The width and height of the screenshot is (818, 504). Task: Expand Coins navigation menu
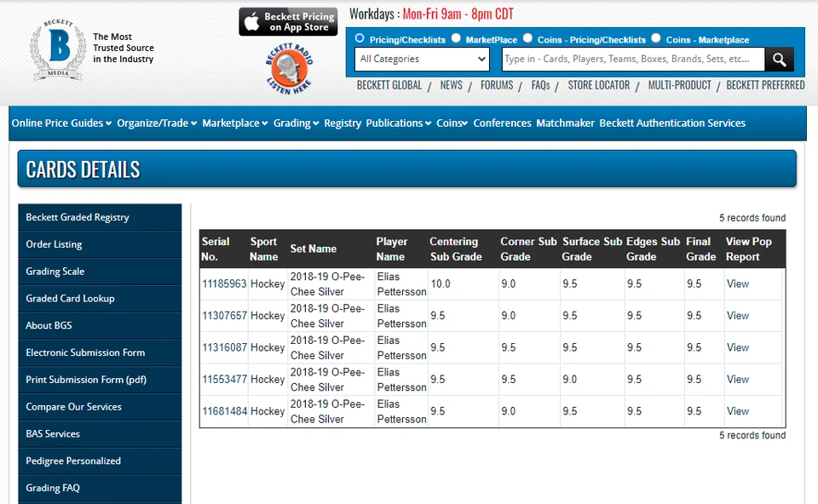click(x=452, y=123)
